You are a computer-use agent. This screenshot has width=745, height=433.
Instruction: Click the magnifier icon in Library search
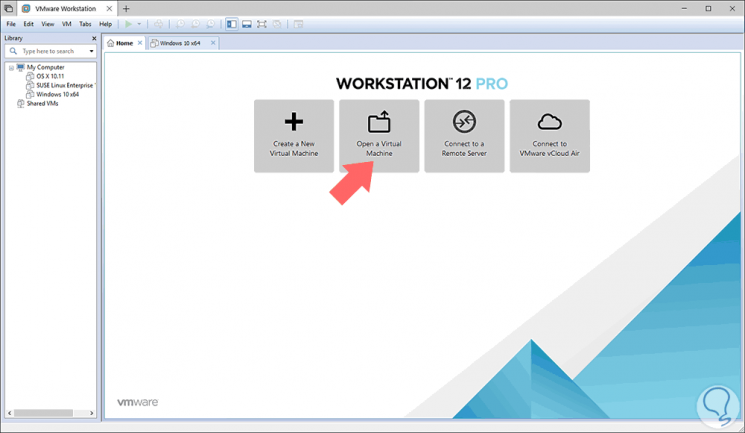coord(13,51)
